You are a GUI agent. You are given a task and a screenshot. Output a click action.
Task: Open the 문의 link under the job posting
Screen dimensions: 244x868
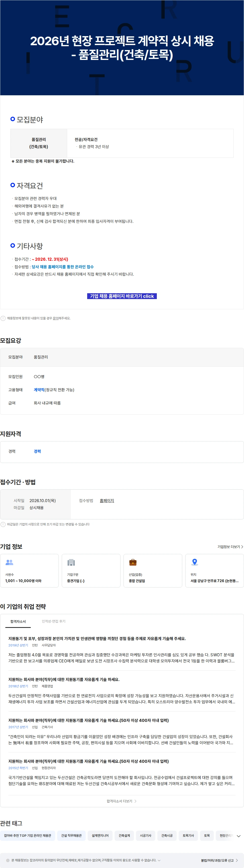[x=55, y=318]
